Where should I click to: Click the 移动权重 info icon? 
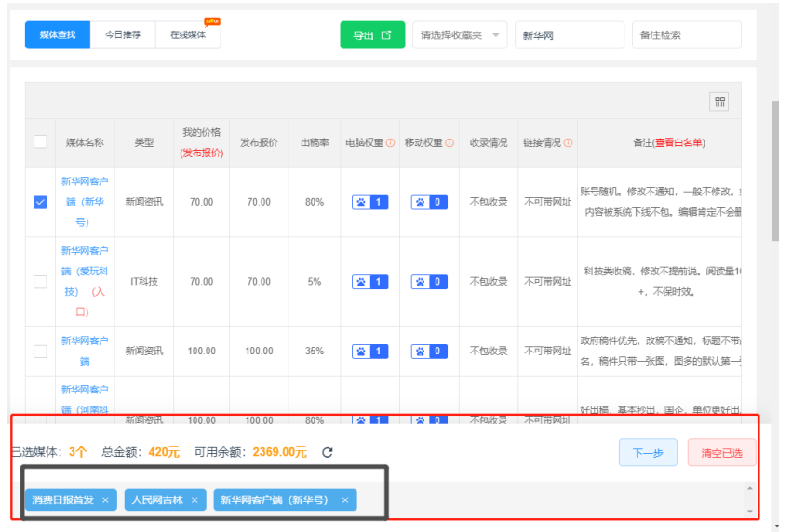[x=450, y=143]
